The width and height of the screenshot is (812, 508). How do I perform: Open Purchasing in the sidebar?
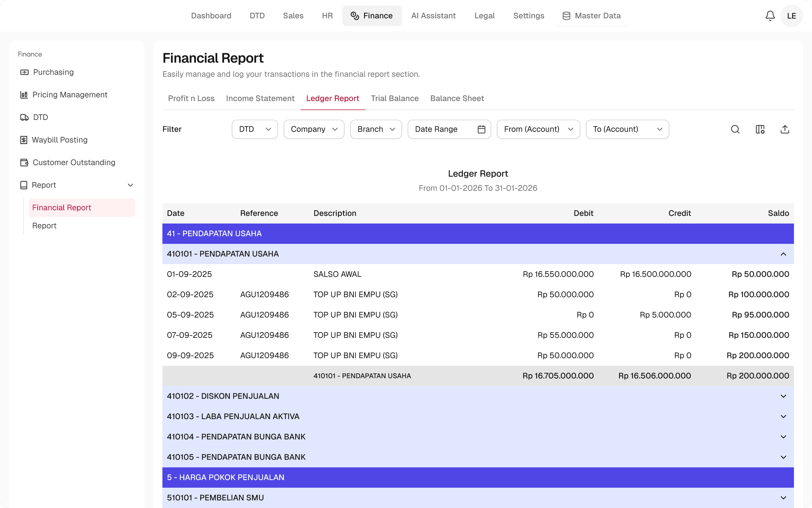pos(53,72)
